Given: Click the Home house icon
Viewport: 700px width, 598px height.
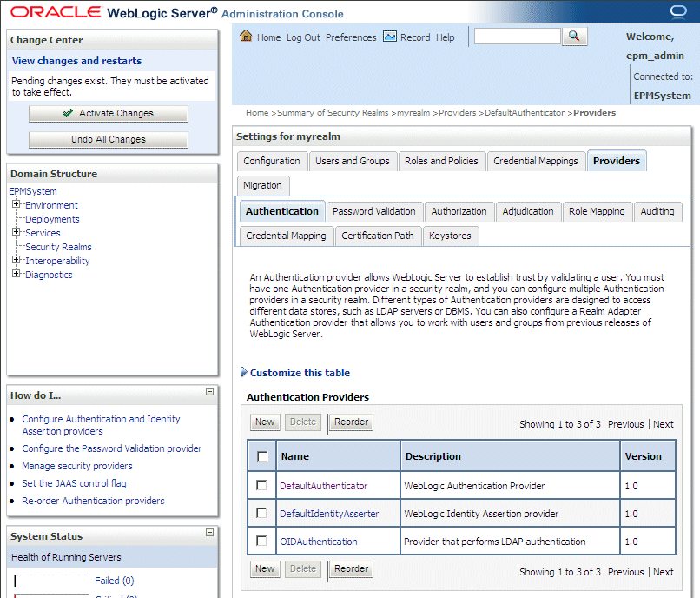Looking at the screenshot, I should click(x=246, y=36).
